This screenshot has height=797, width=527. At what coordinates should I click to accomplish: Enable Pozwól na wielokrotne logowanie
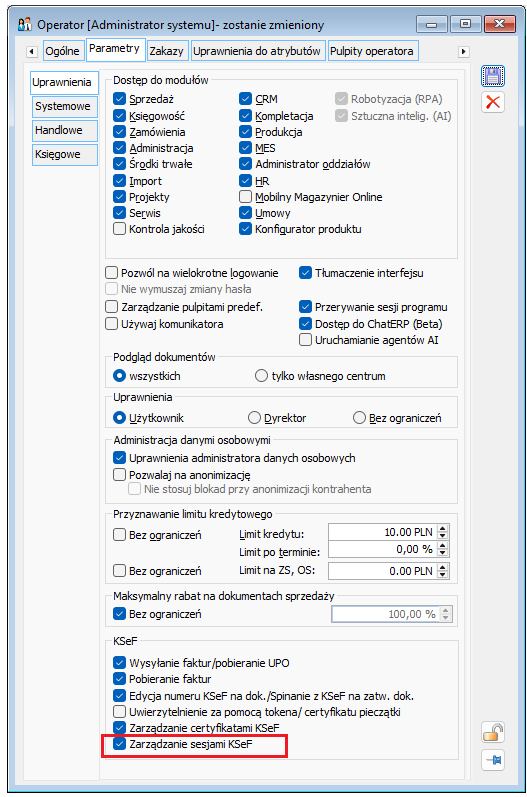coord(111,273)
